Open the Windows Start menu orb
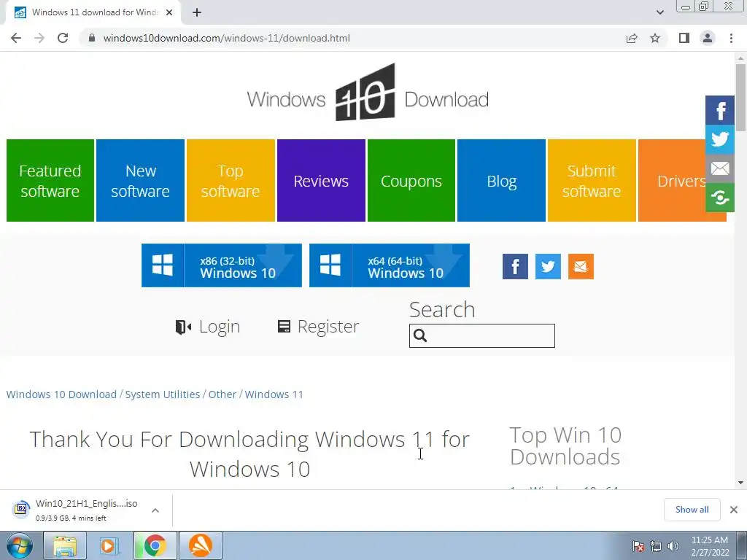 (20, 545)
